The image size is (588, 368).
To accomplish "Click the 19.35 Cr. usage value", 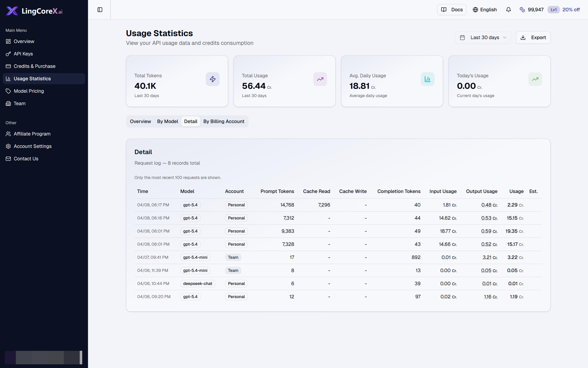I will 514,231.
